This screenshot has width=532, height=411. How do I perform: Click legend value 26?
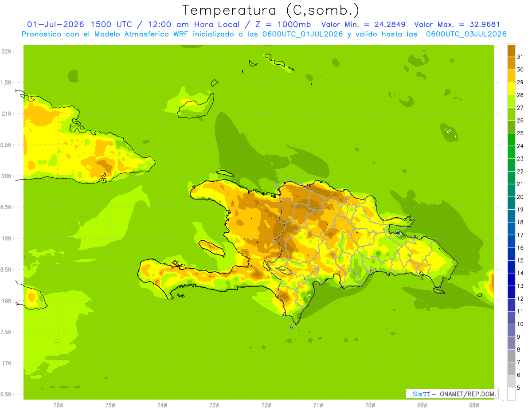click(520, 120)
